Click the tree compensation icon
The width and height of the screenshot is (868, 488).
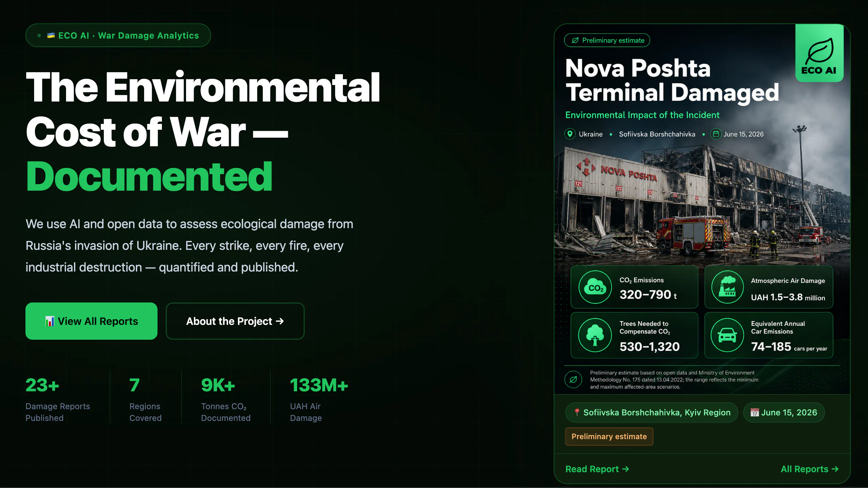tap(595, 335)
